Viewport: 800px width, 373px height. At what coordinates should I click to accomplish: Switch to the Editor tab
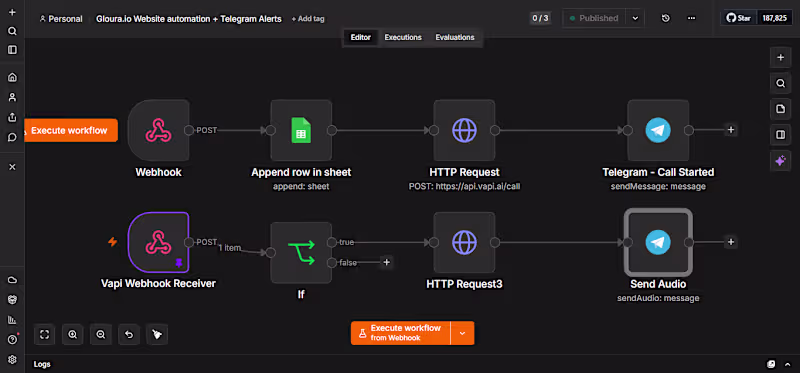(361, 37)
